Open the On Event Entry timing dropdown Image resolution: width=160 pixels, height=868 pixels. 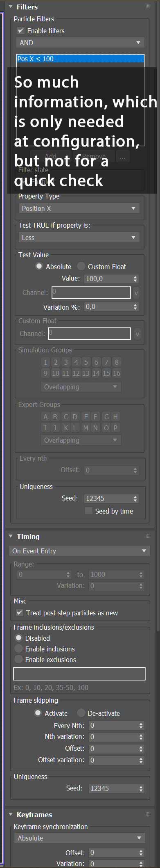click(79, 551)
